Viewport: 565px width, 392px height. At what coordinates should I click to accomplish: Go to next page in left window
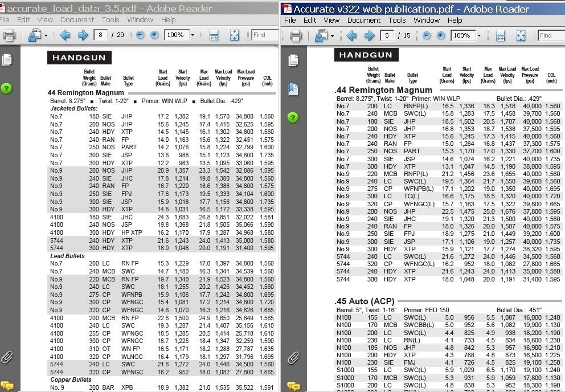point(83,35)
